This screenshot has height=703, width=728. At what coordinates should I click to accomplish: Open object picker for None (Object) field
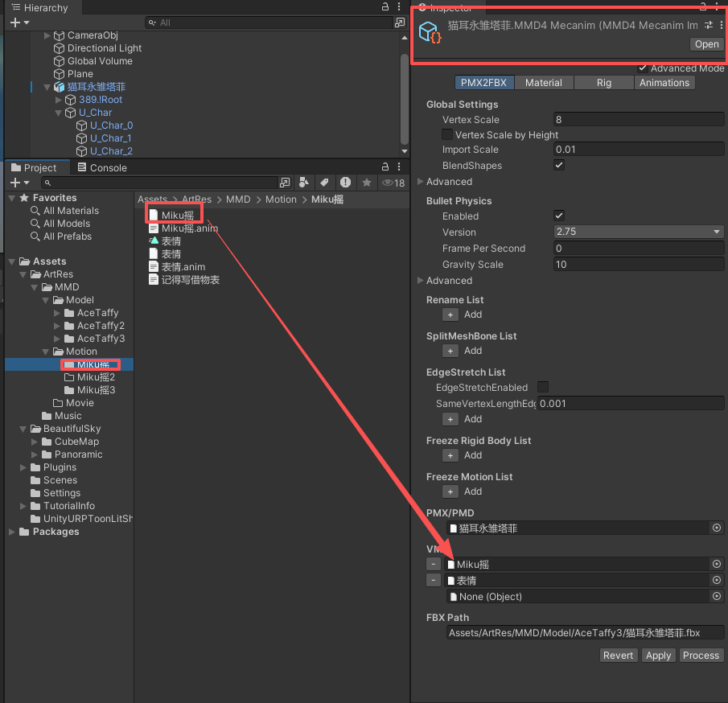coord(717,597)
